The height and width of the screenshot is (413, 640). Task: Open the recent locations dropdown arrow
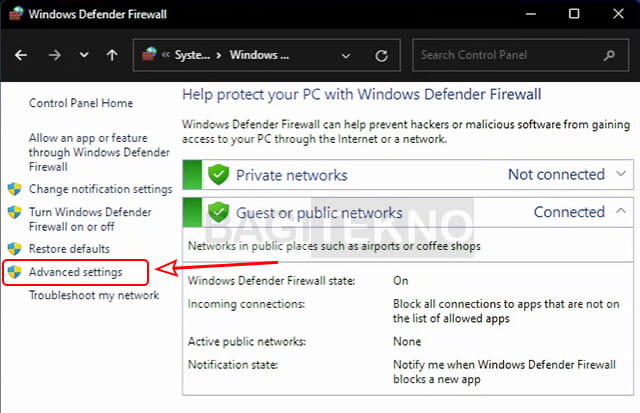(84, 55)
